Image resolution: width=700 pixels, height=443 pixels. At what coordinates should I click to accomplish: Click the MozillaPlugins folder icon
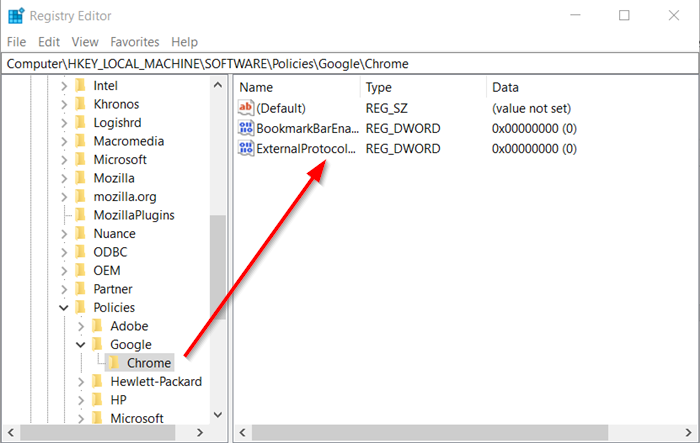tap(81, 215)
